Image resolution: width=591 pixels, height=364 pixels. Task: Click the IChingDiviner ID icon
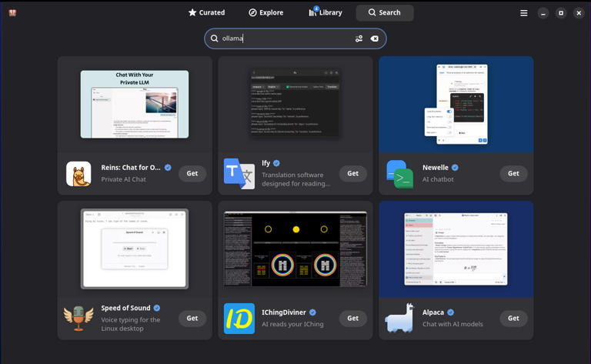[x=239, y=319]
